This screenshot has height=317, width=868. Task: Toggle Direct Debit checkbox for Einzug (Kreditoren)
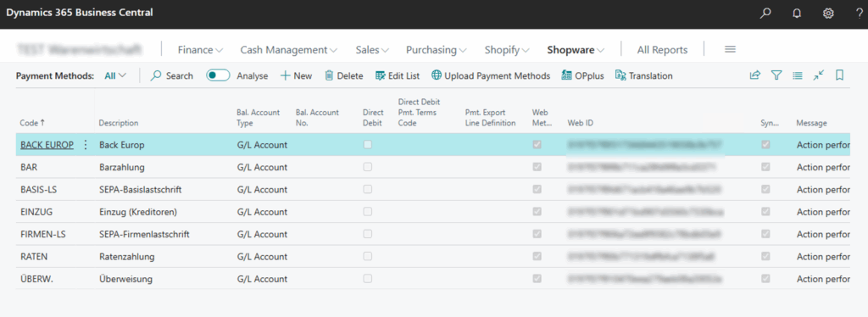point(368,212)
